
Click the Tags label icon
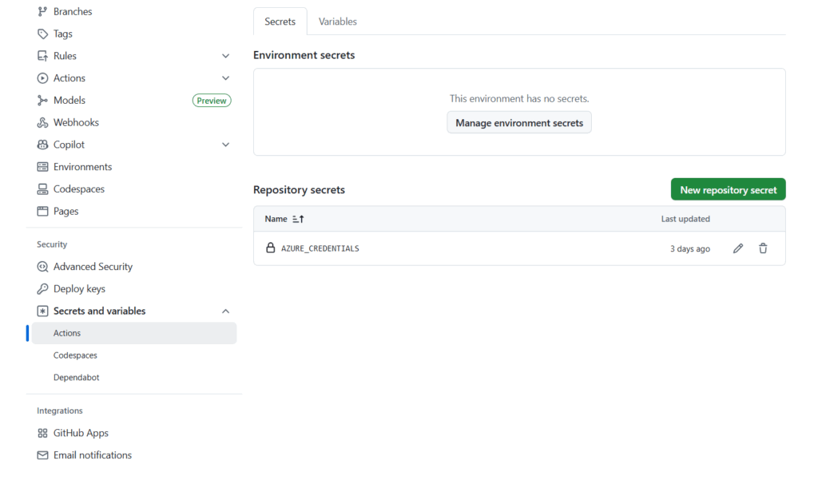click(x=42, y=34)
